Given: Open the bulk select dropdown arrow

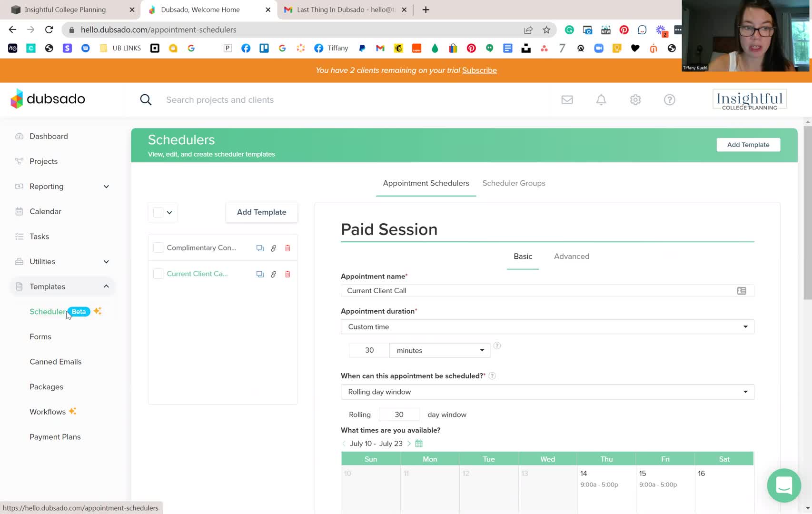Looking at the screenshot, I should pos(169,213).
